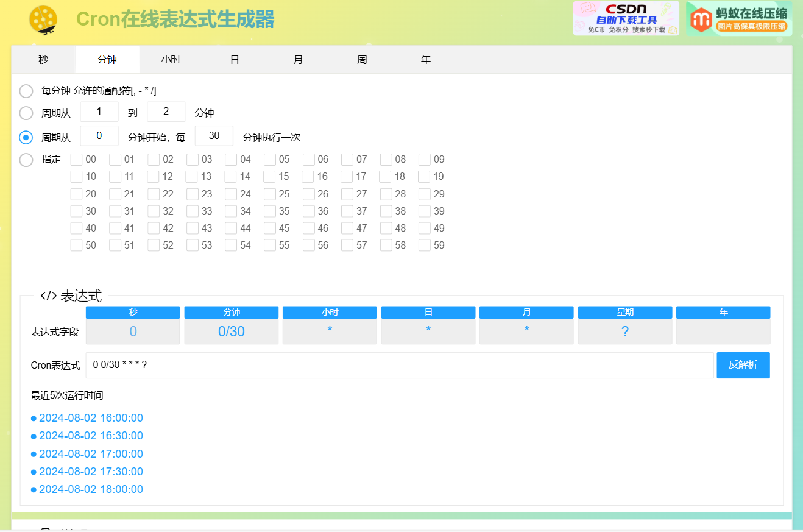Click run time 2024-08-02 18:00:00
The width and height of the screenshot is (803, 532).
coord(91,489)
